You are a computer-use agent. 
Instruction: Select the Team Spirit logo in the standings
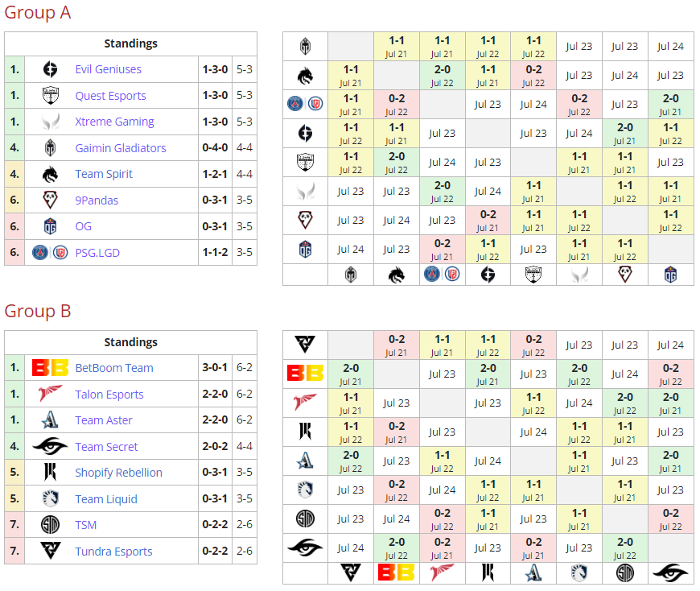(49, 174)
